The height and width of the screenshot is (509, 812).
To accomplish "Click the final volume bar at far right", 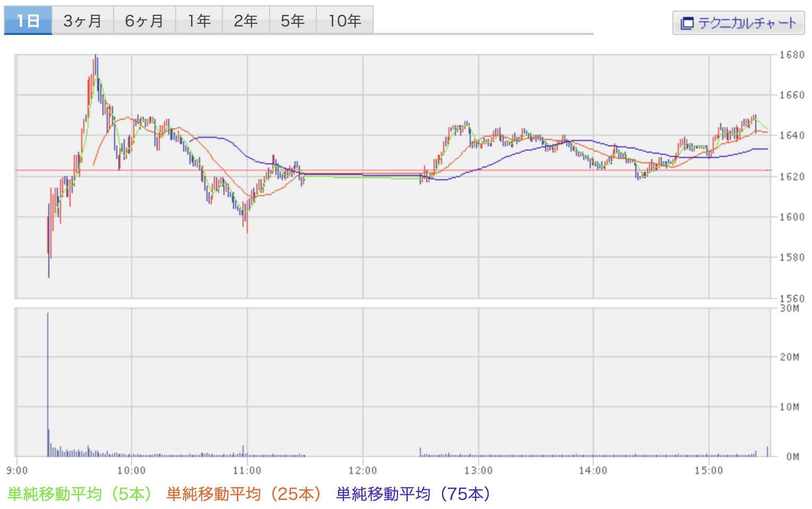I will (x=767, y=451).
